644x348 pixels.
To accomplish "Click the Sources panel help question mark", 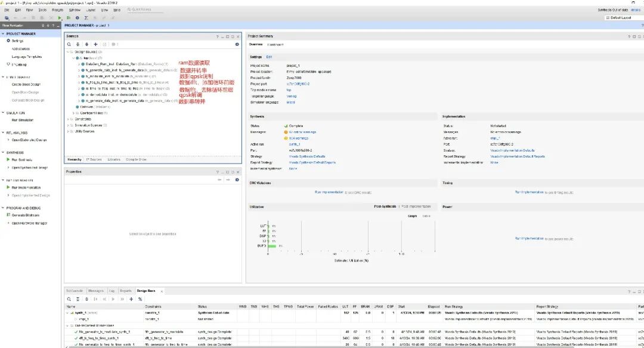I will [217, 36].
